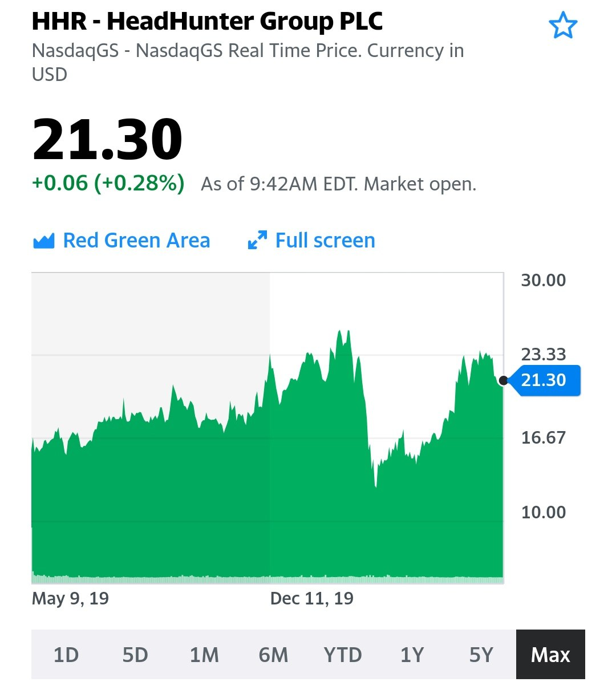Click the full screen expand arrows icon
This screenshot has width=616, height=682.
pos(257,240)
